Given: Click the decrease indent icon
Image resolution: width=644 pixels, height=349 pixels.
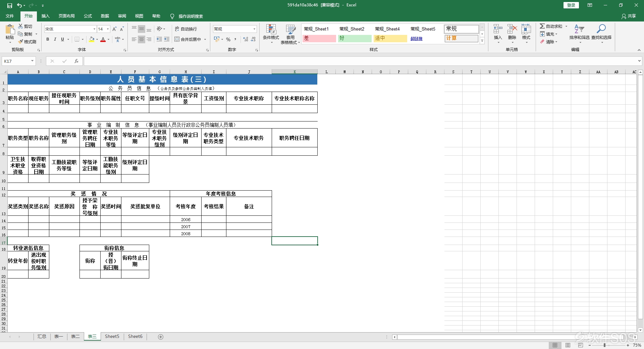Looking at the screenshot, I should tap(159, 39).
